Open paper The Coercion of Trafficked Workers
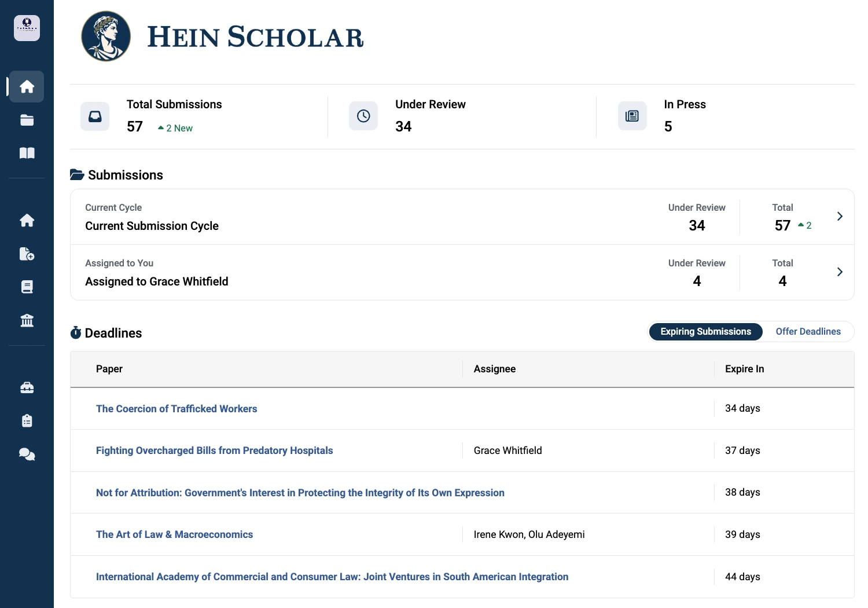The image size is (868, 608). click(176, 409)
